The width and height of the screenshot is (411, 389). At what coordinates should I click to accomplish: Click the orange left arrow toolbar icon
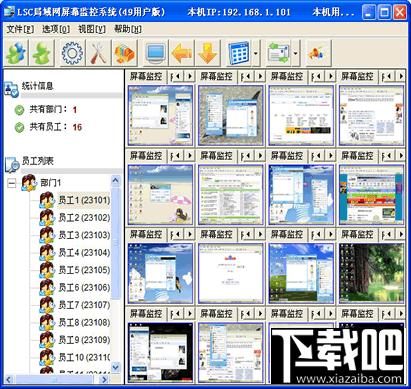click(x=182, y=53)
